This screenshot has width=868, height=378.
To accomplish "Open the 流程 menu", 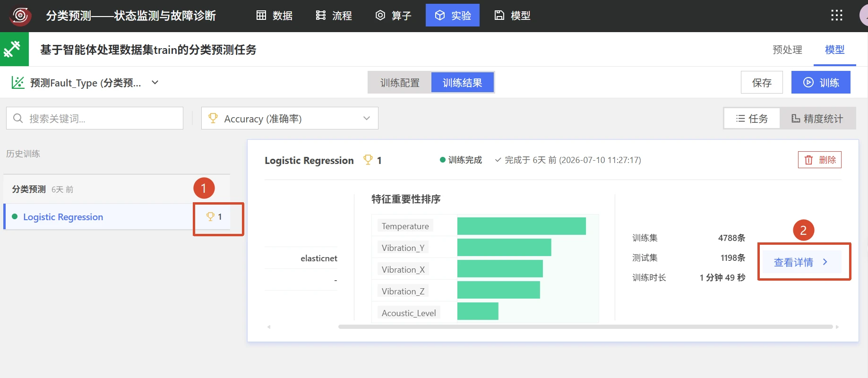I will click(x=334, y=16).
